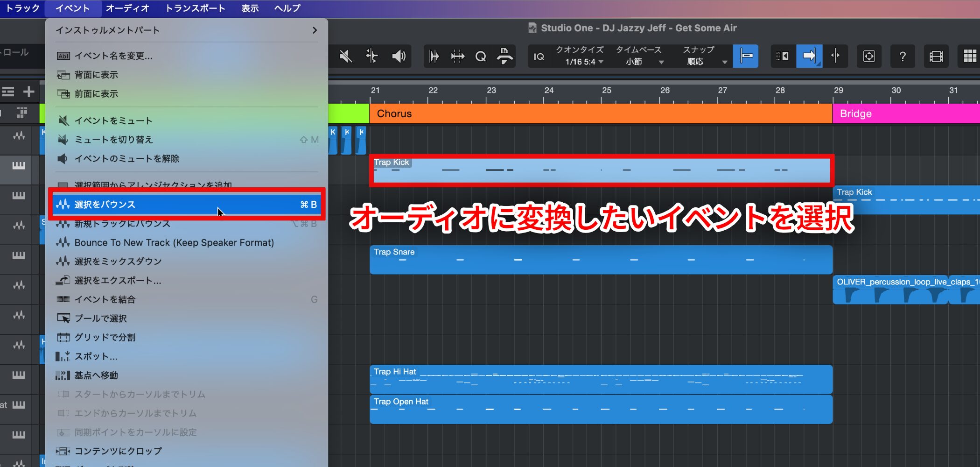The height and width of the screenshot is (467, 980).
Task: Choose 選択をバウンス from the menu
Action: click(x=187, y=204)
